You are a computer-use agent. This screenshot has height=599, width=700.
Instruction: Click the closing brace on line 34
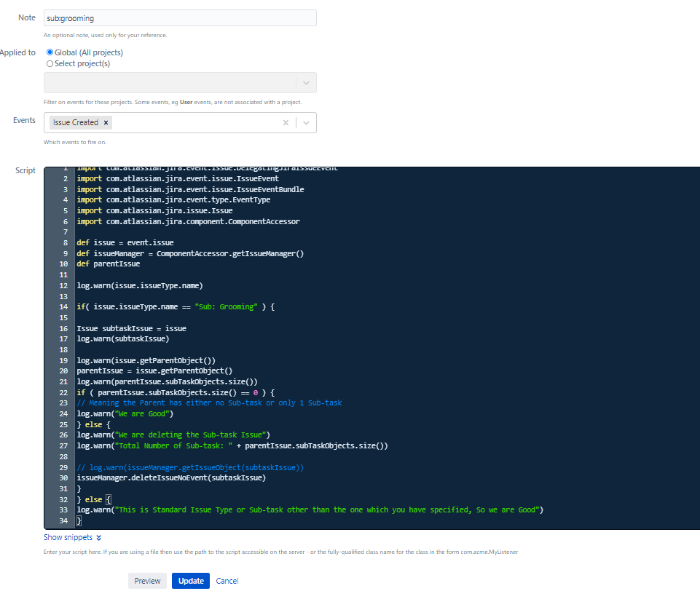pyautogui.click(x=79, y=521)
